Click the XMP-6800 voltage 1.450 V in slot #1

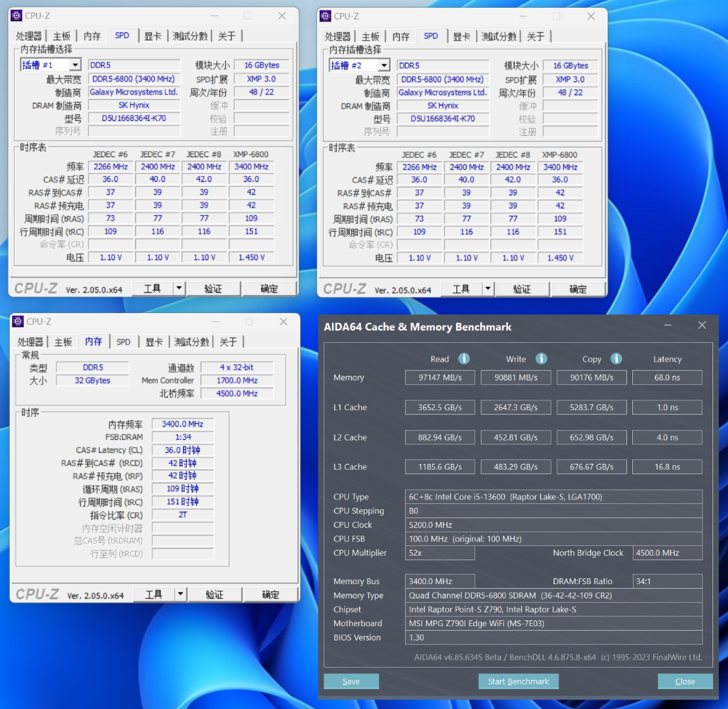[x=251, y=257]
